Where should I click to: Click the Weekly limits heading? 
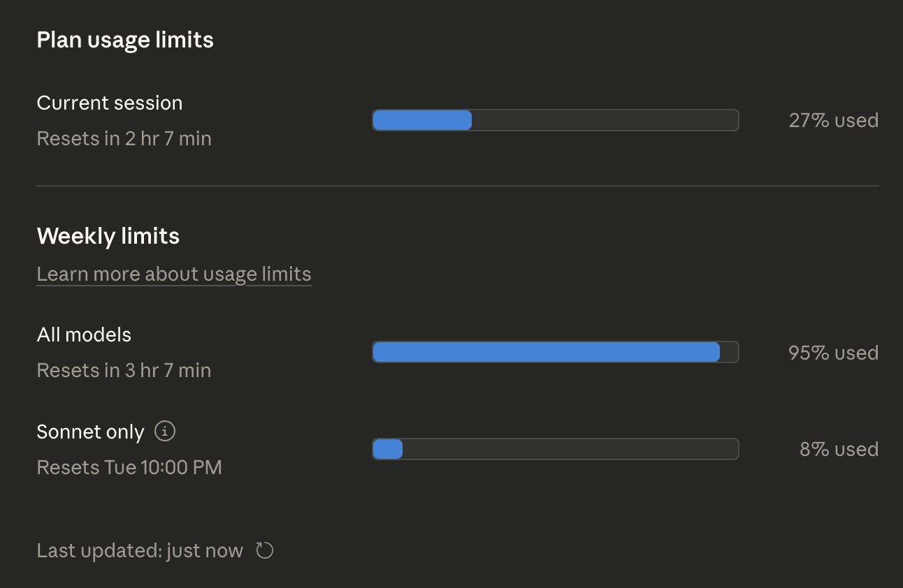click(x=108, y=236)
